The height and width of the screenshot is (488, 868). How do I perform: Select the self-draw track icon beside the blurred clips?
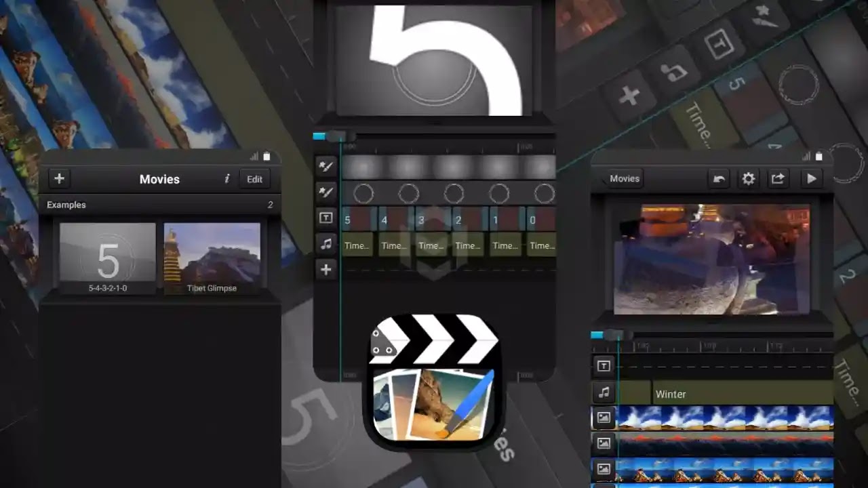pyautogui.click(x=326, y=166)
